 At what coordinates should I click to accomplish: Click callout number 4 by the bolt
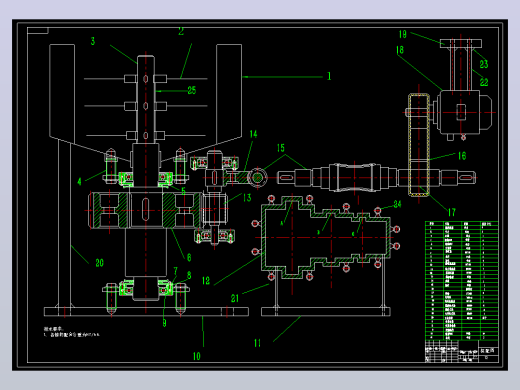(79, 182)
